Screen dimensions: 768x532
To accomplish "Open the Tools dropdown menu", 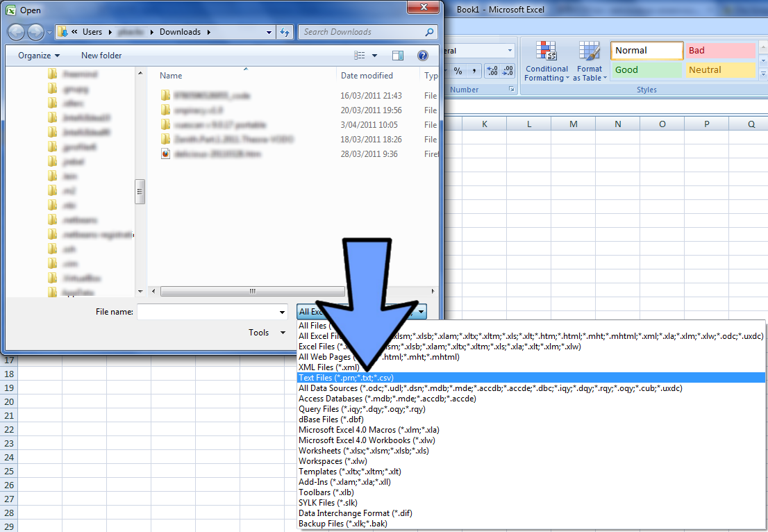I will 267,333.
